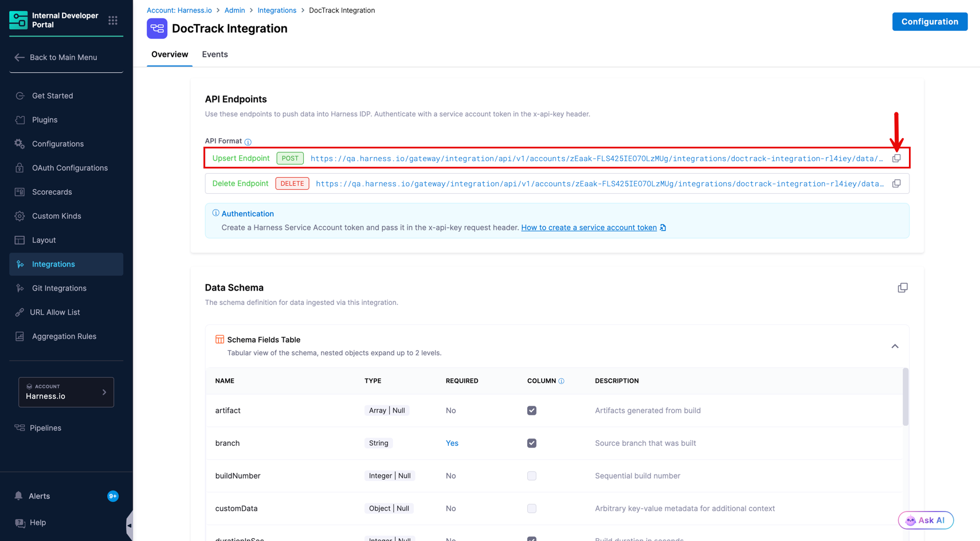980x541 pixels.
Task: Click the COLUMN header info icon
Action: pyautogui.click(x=562, y=381)
